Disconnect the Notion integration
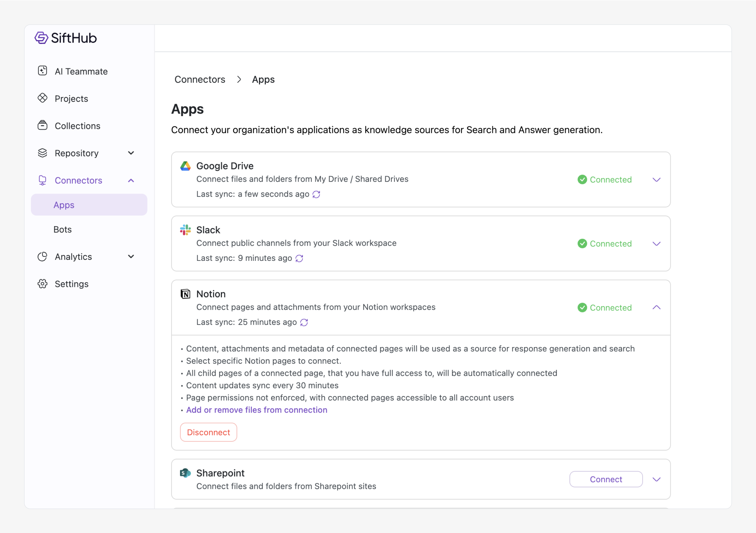 click(x=208, y=432)
